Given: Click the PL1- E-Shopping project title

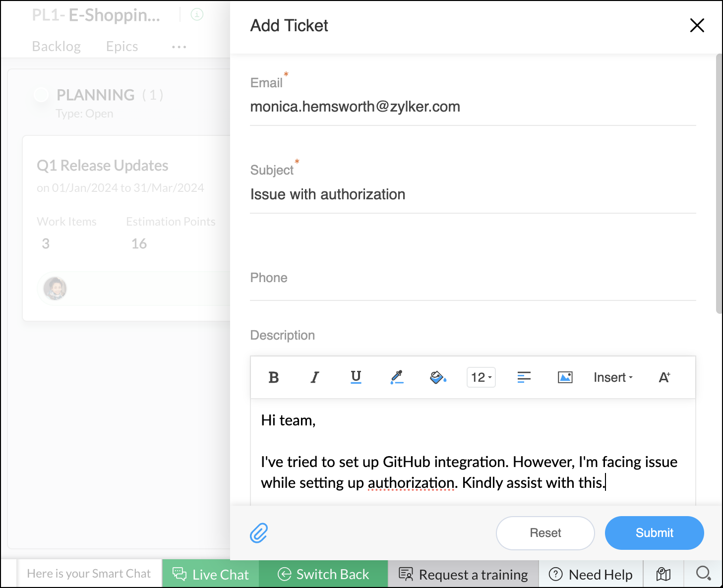Looking at the screenshot, I should (96, 15).
